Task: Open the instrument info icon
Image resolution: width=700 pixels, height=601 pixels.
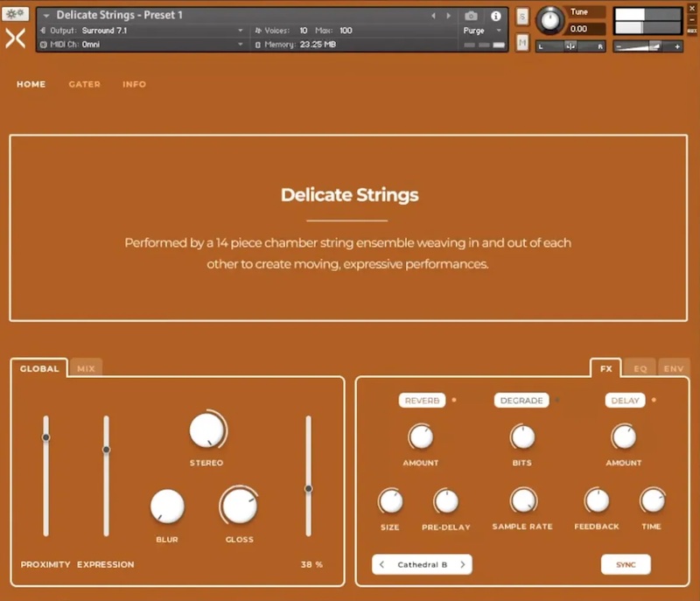Action: click(x=495, y=16)
